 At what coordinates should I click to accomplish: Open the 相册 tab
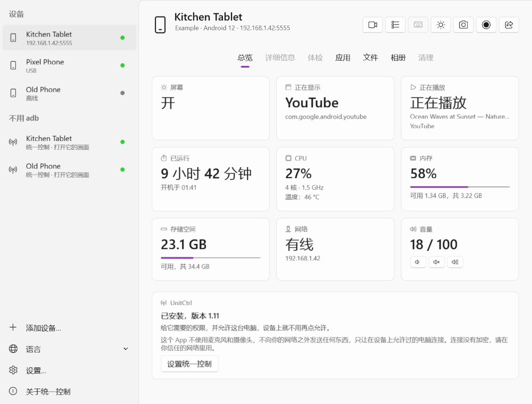398,58
